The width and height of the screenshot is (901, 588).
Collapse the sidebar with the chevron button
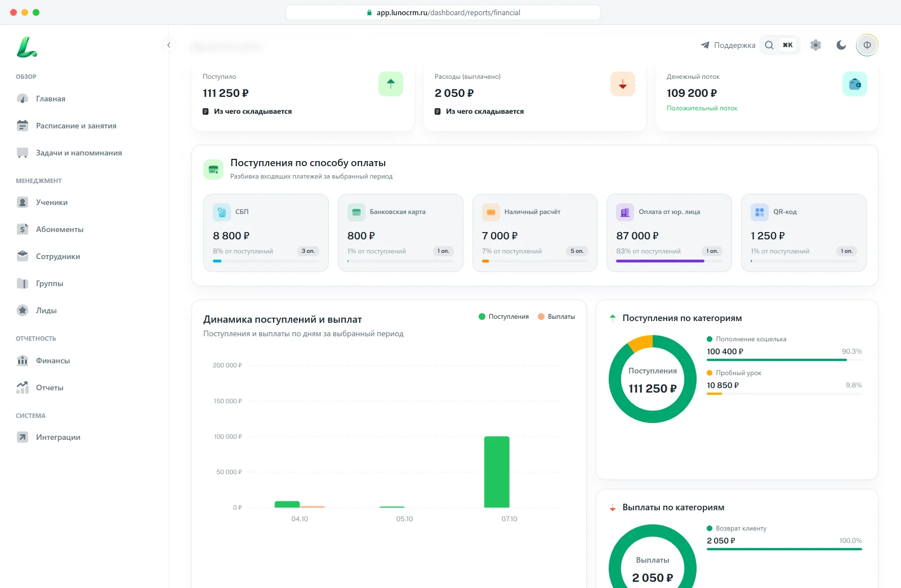point(168,45)
